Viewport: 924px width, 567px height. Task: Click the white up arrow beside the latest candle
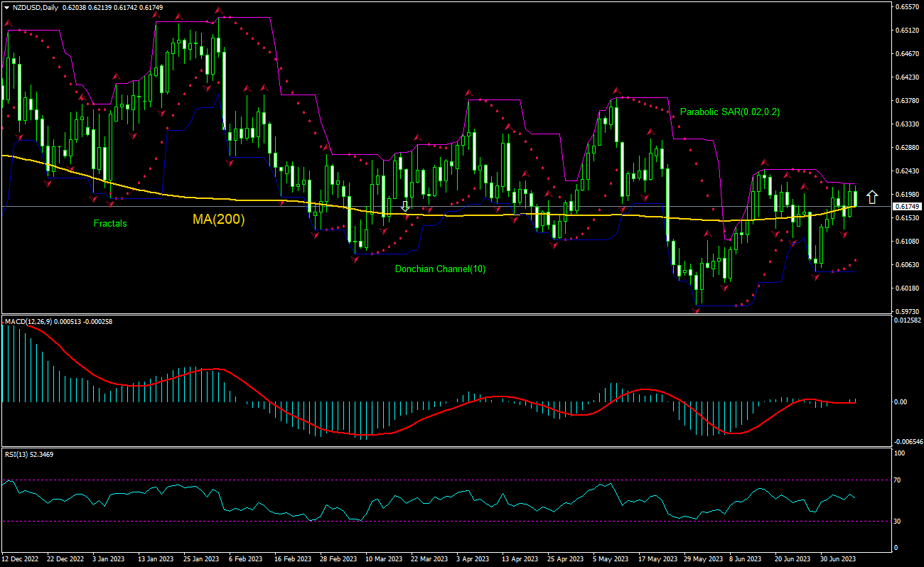pyautogui.click(x=872, y=197)
